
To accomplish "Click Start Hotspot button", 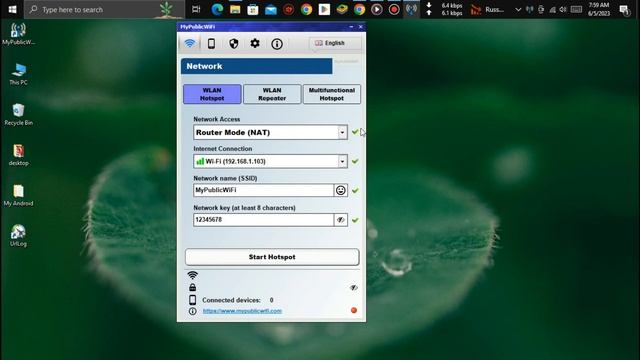I will 272,257.
